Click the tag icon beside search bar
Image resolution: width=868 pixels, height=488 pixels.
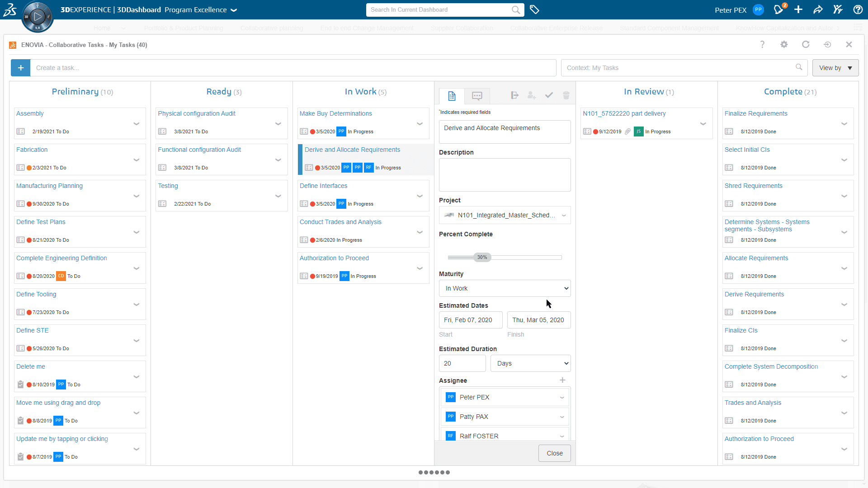point(534,10)
